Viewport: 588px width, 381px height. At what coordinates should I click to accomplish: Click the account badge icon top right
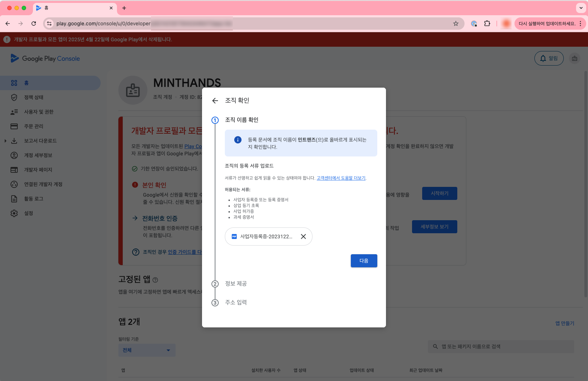coord(575,58)
